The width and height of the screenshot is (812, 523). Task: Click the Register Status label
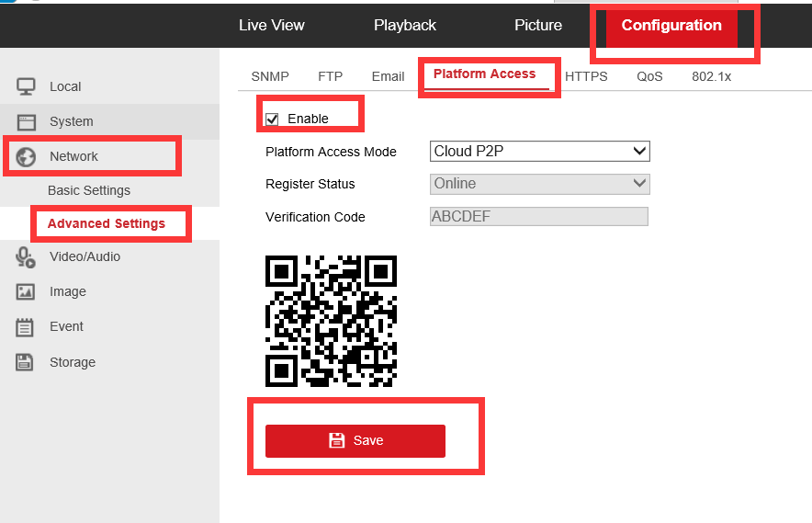(x=310, y=184)
